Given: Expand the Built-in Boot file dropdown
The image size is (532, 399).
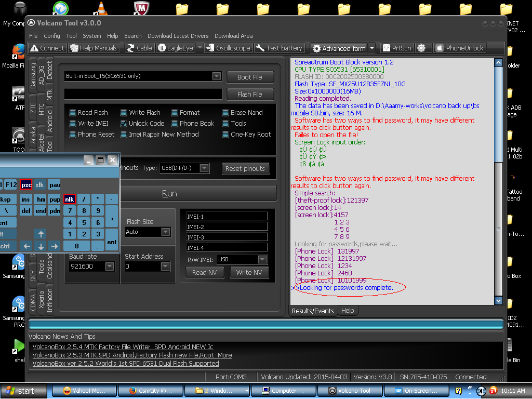Looking at the screenshot, I should [x=216, y=76].
